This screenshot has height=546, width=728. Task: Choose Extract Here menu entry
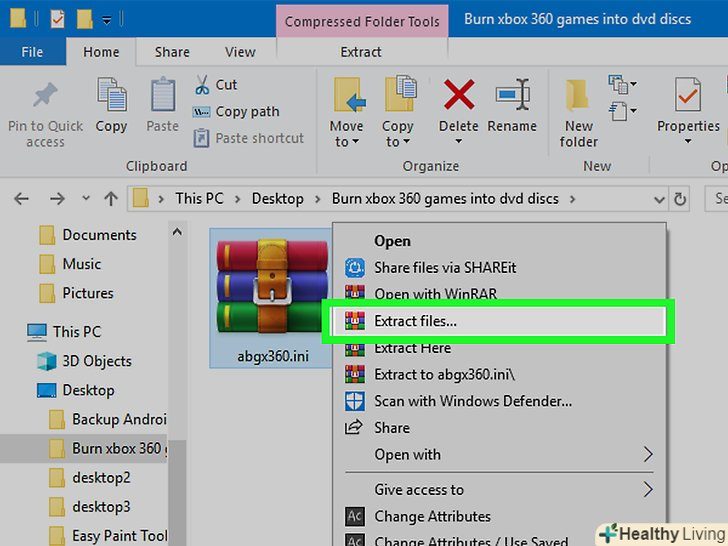(500, 348)
